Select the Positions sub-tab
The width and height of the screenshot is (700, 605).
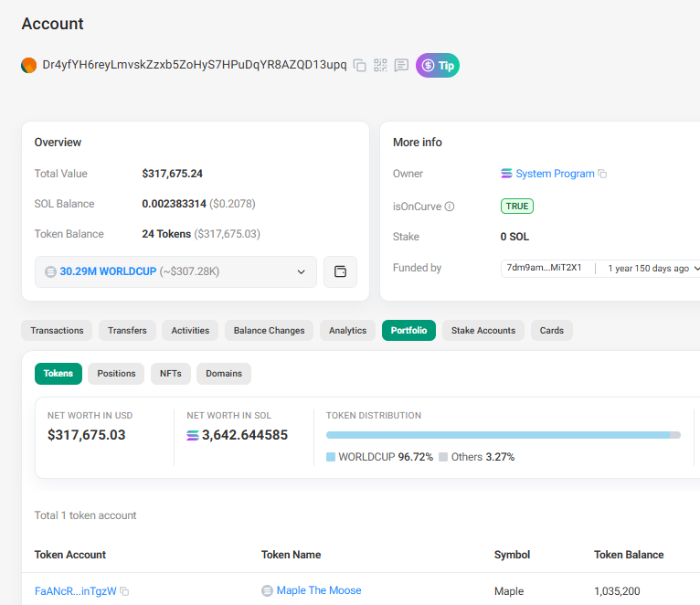tap(116, 374)
